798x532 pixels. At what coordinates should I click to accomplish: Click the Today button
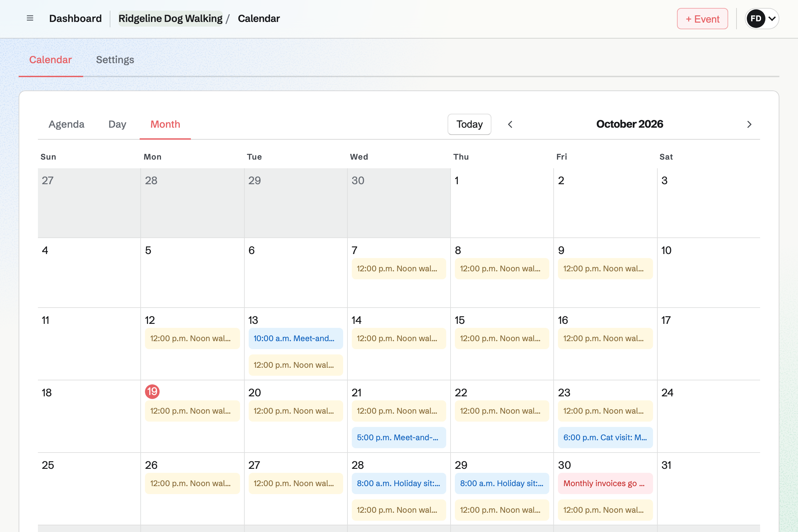[x=469, y=124]
